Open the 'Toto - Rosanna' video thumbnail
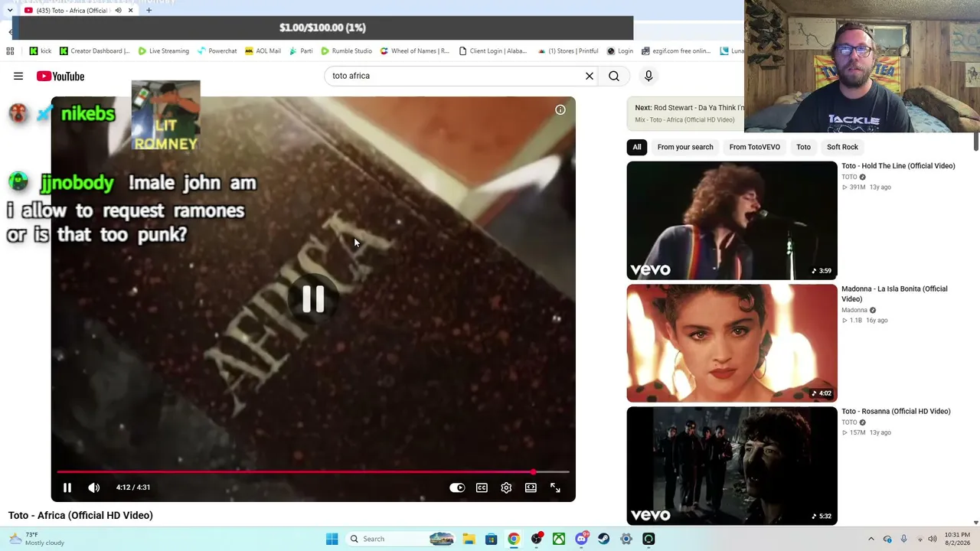 732,466
